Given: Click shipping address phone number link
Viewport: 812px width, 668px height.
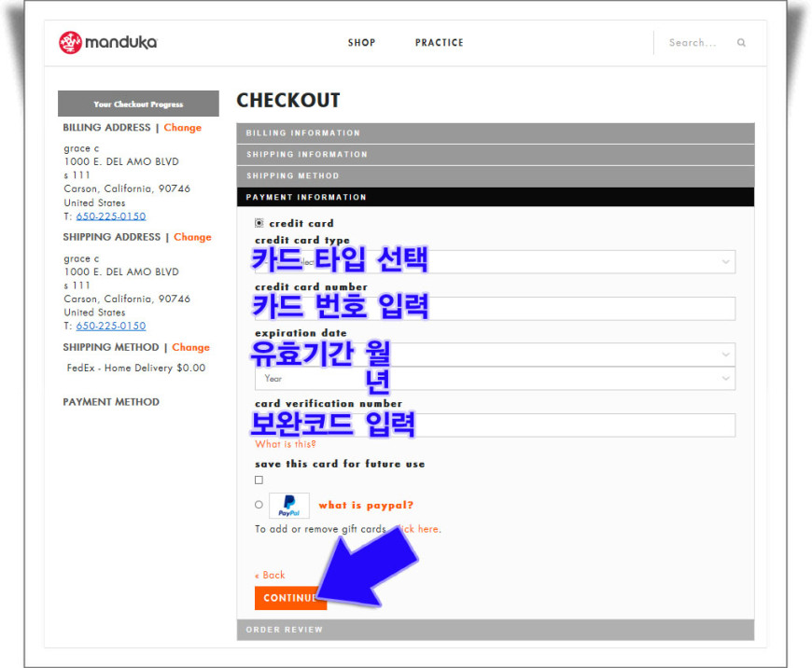Looking at the screenshot, I should click(111, 327).
